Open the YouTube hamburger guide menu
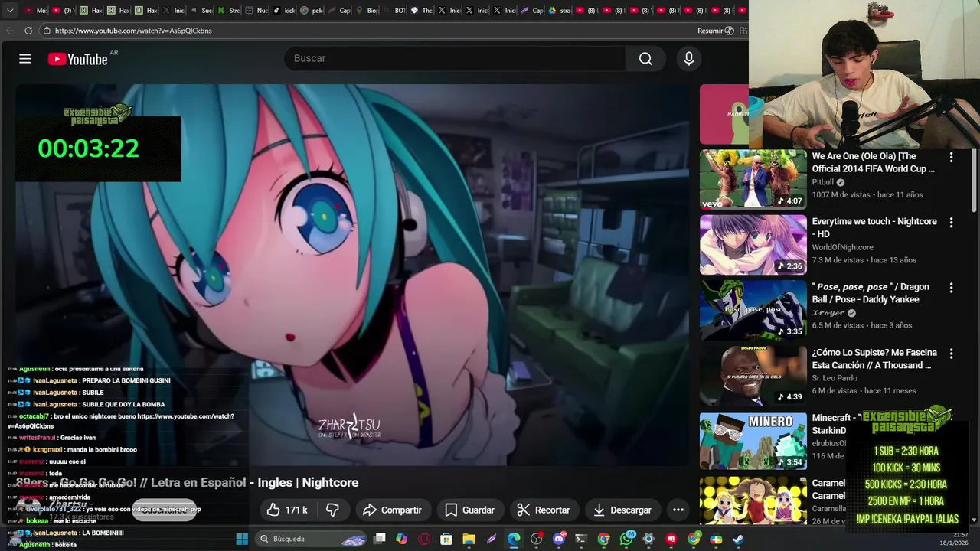Screen dimensions: 980x551 coord(24,59)
